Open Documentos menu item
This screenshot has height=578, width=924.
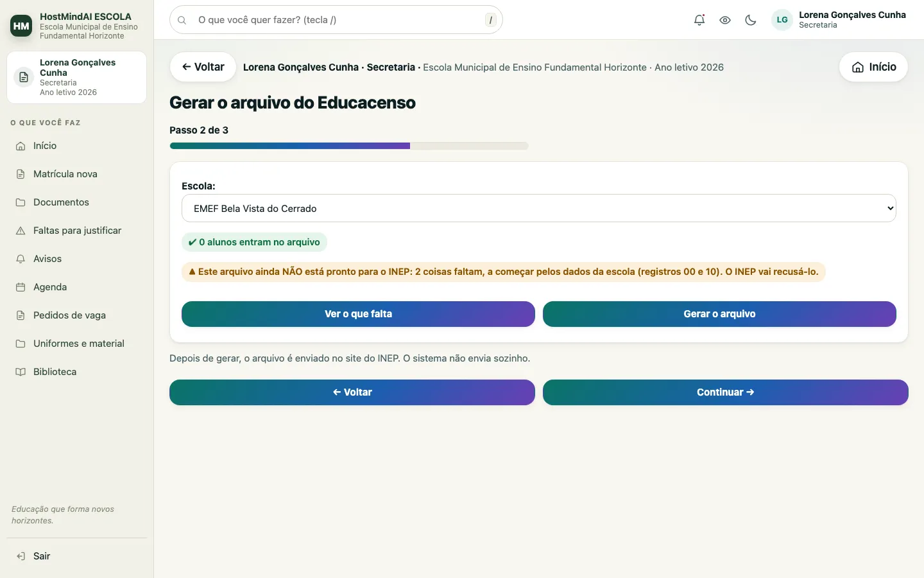(77, 202)
